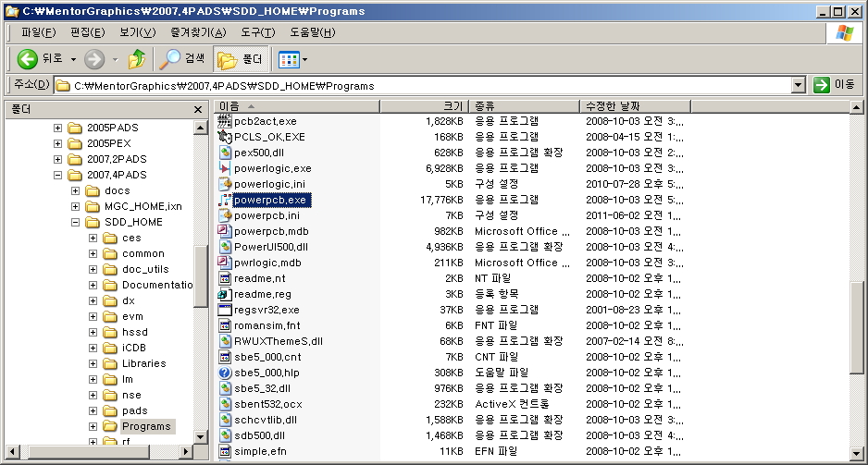Expand the 2005PEX folder node
This screenshot has width=868, height=465.
pyautogui.click(x=57, y=144)
